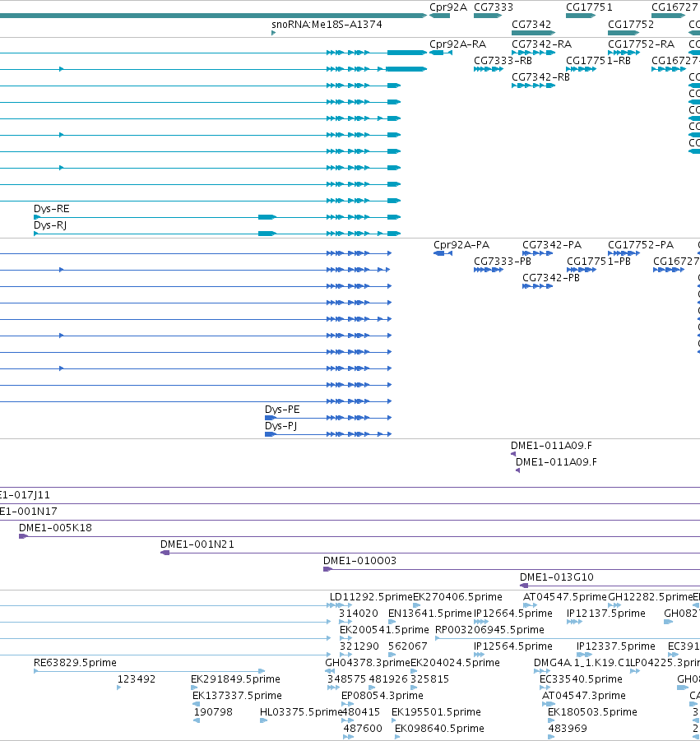
Task: Click the CG7342 gene label
Action: [x=531, y=25]
